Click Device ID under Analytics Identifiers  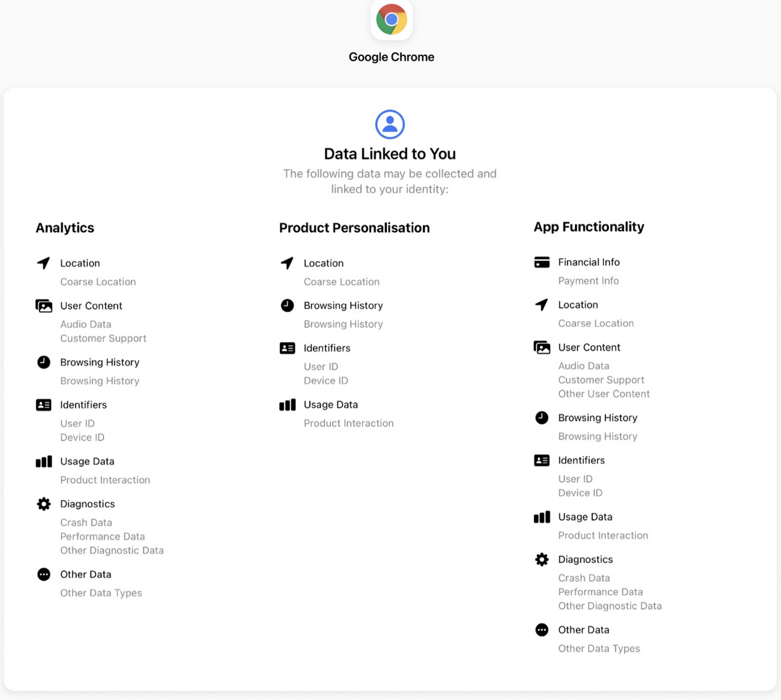pos(82,437)
